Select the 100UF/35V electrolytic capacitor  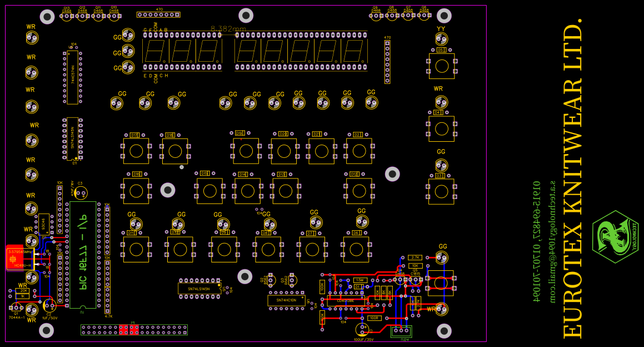(362, 329)
